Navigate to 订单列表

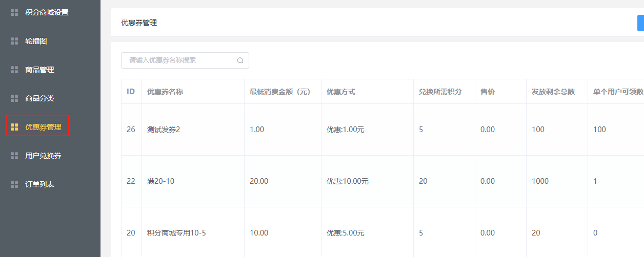(39, 184)
